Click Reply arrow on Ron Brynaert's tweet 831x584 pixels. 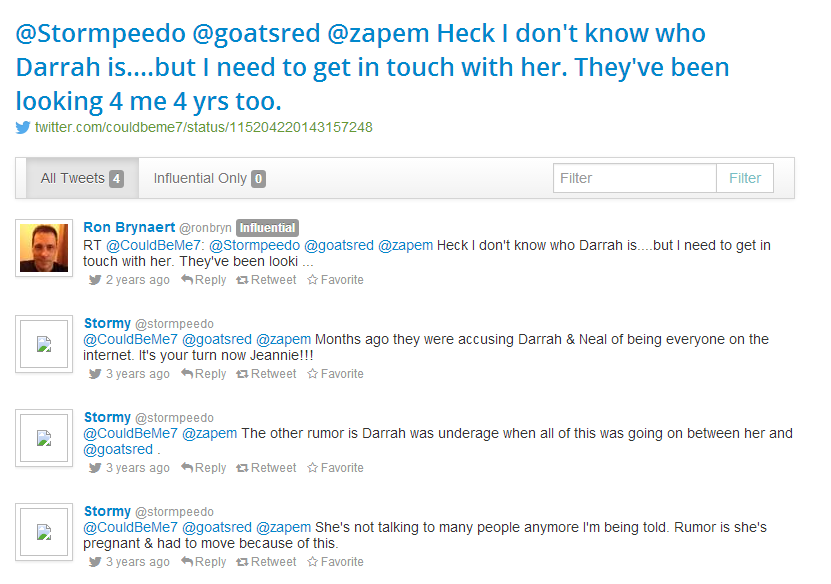[187, 280]
